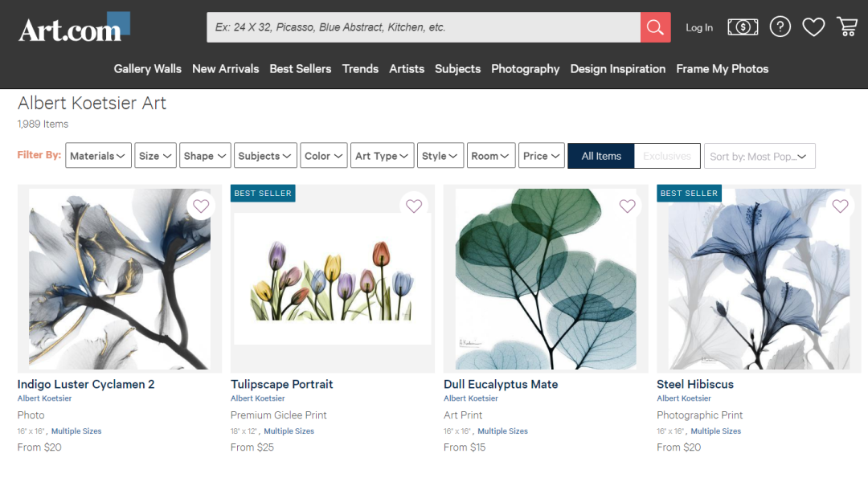Select the All Items toggle
Viewport: 868px width, 486px height.
(x=601, y=156)
